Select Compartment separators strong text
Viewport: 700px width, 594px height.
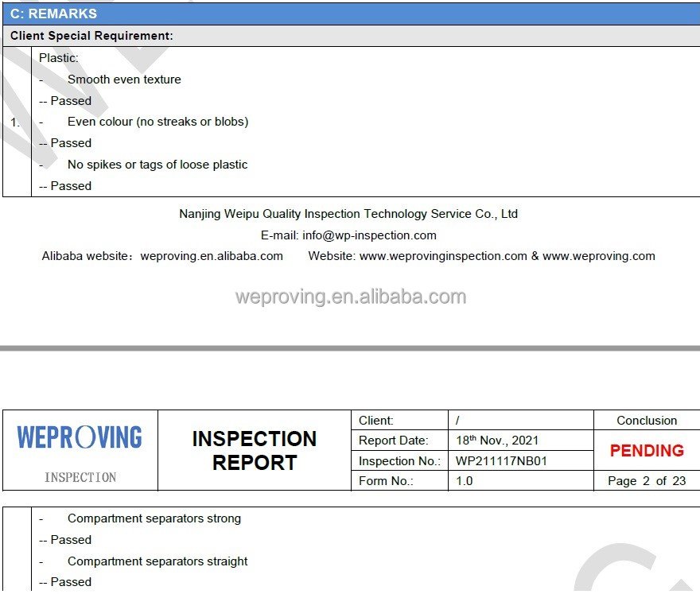[154, 518]
